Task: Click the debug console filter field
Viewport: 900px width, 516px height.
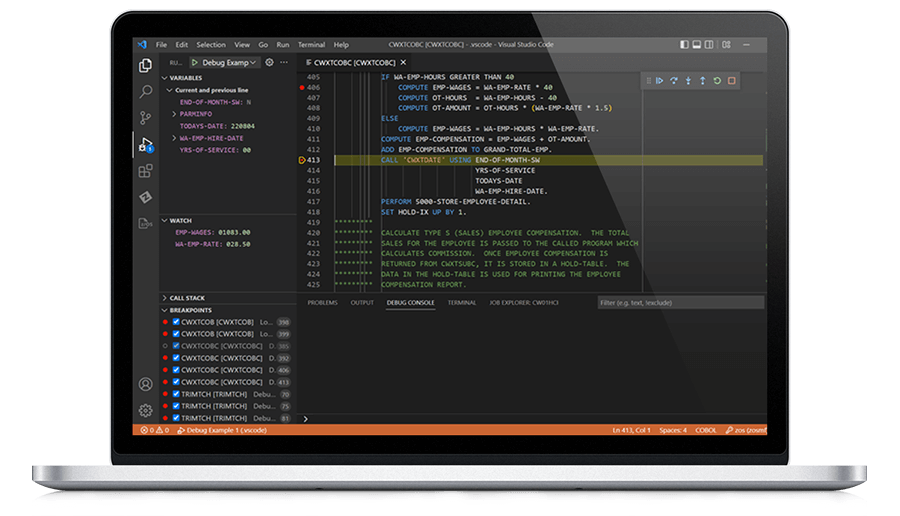Action: click(x=680, y=302)
